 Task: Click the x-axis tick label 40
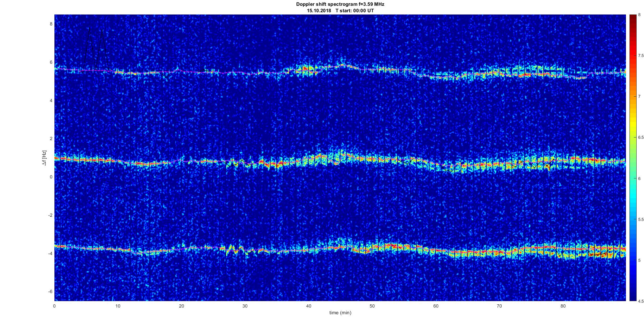point(309,306)
